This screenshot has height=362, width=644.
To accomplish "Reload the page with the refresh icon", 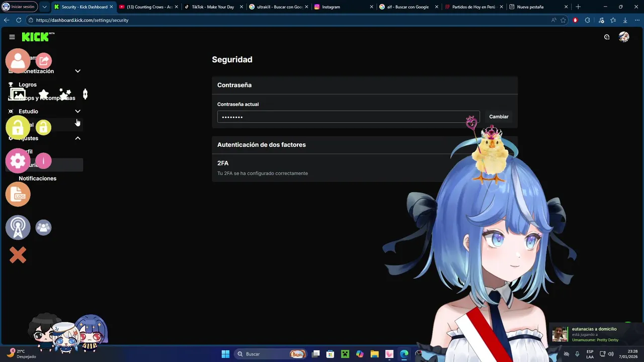I will pos(19,20).
